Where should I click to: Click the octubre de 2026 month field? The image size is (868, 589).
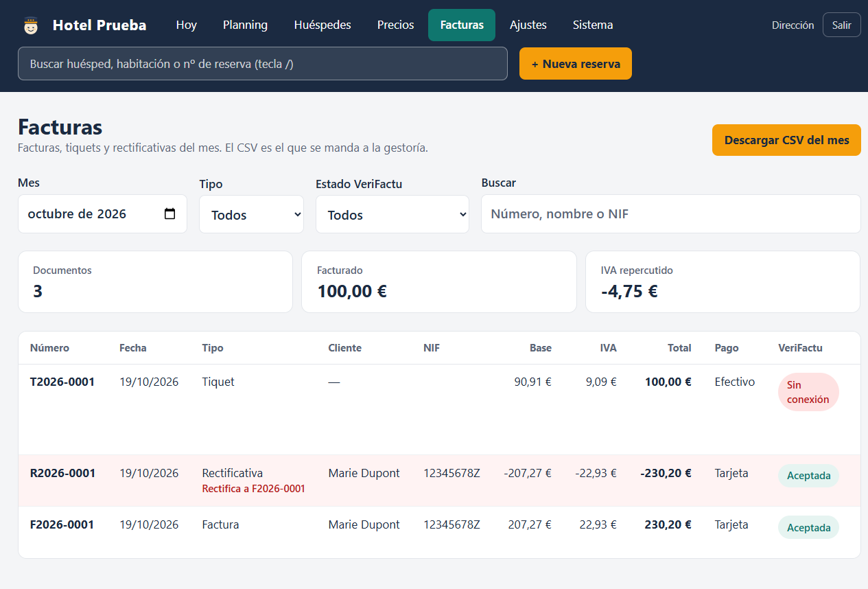(x=102, y=213)
